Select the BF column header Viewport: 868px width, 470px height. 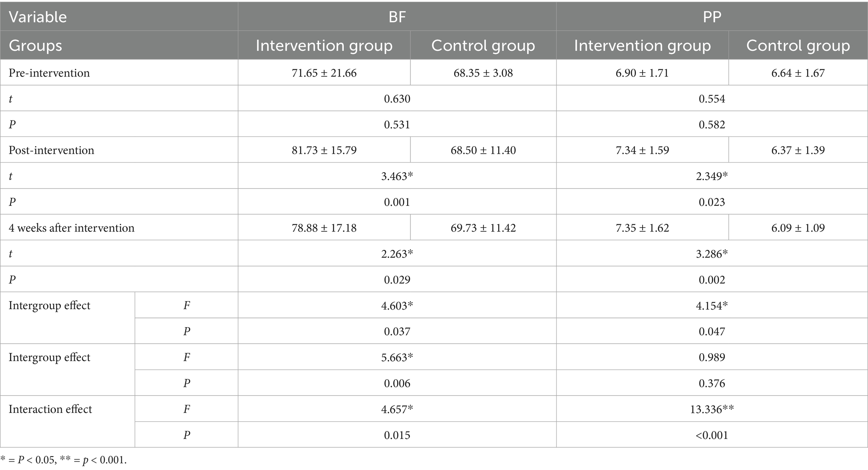[397, 17]
